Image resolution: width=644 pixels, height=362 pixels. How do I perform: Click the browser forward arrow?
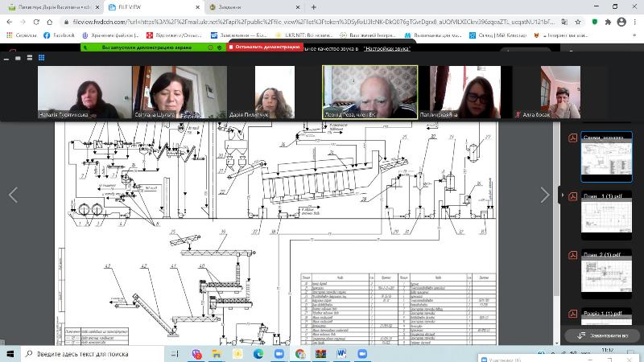[23, 22]
